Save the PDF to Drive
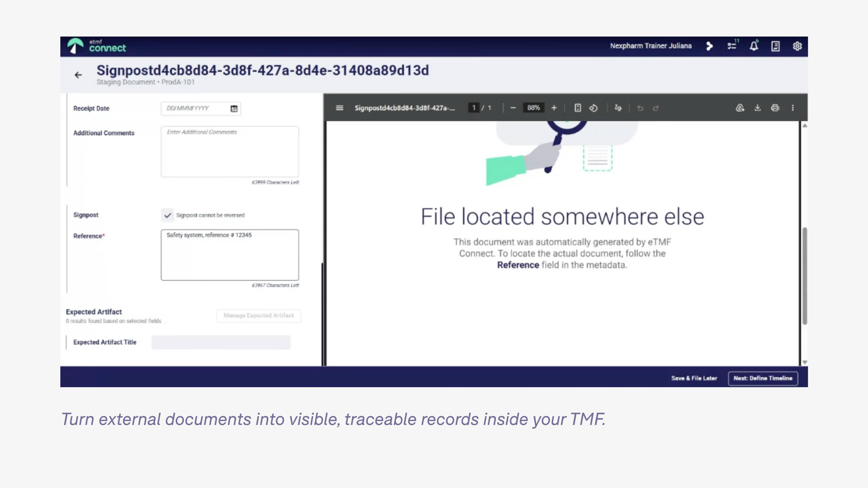The height and width of the screenshot is (488, 868). (x=740, y=108)
